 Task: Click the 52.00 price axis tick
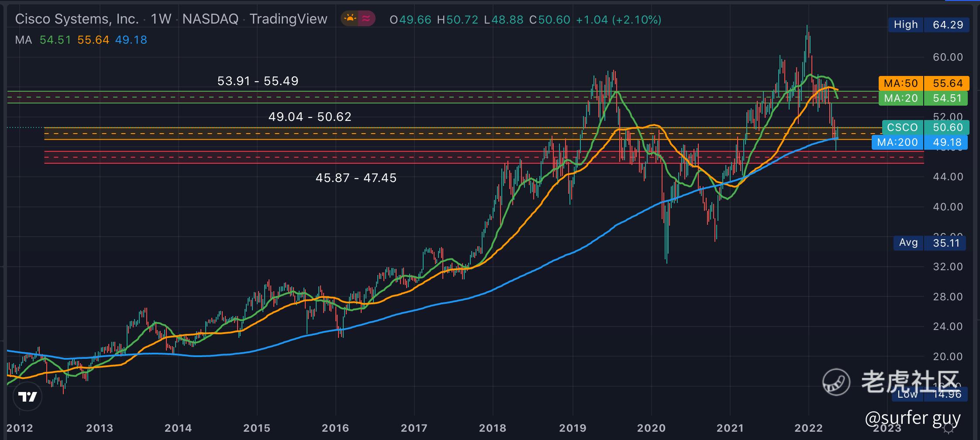coord(948,117)
